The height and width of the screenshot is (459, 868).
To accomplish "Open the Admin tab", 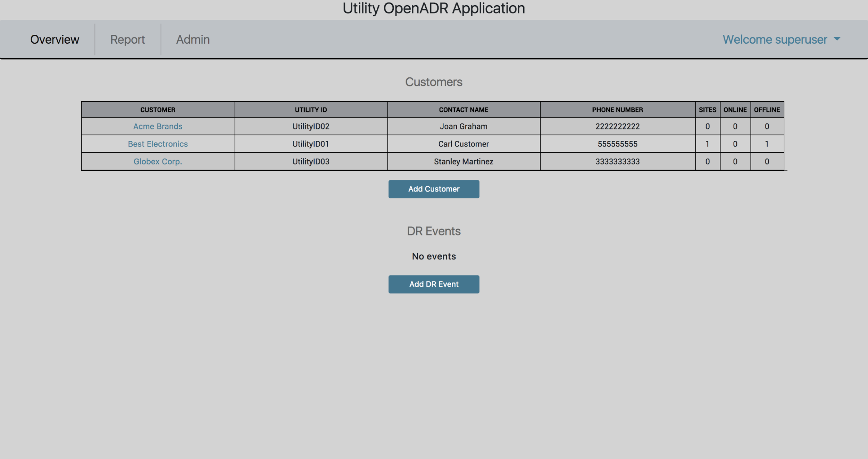I will [x=193, y=40].
